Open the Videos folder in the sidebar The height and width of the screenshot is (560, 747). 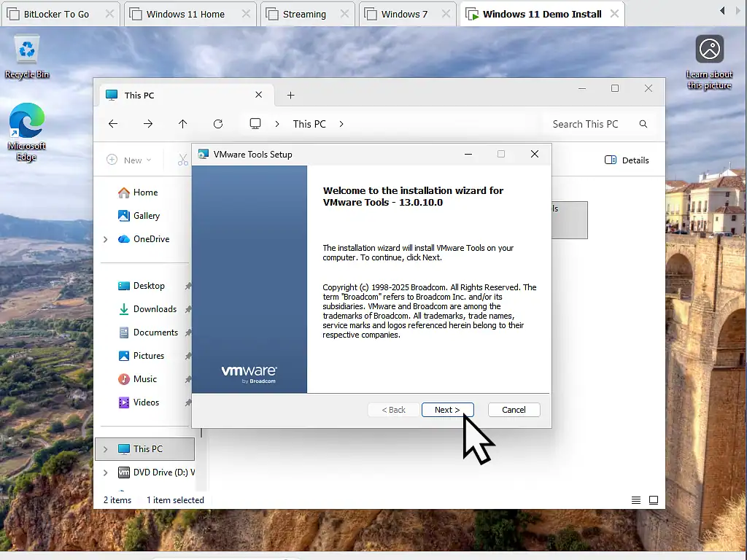(146, 402)
